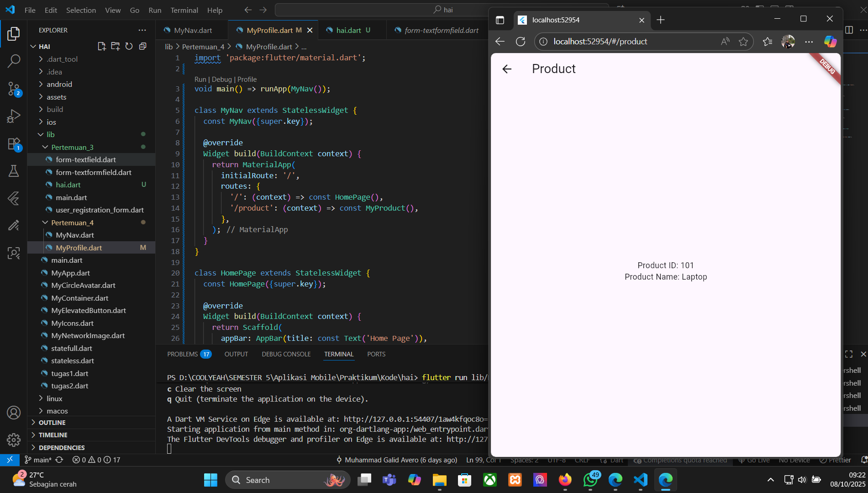
Task: Collapse the Pertemuan_3 folder
Action: coord(72,147)
